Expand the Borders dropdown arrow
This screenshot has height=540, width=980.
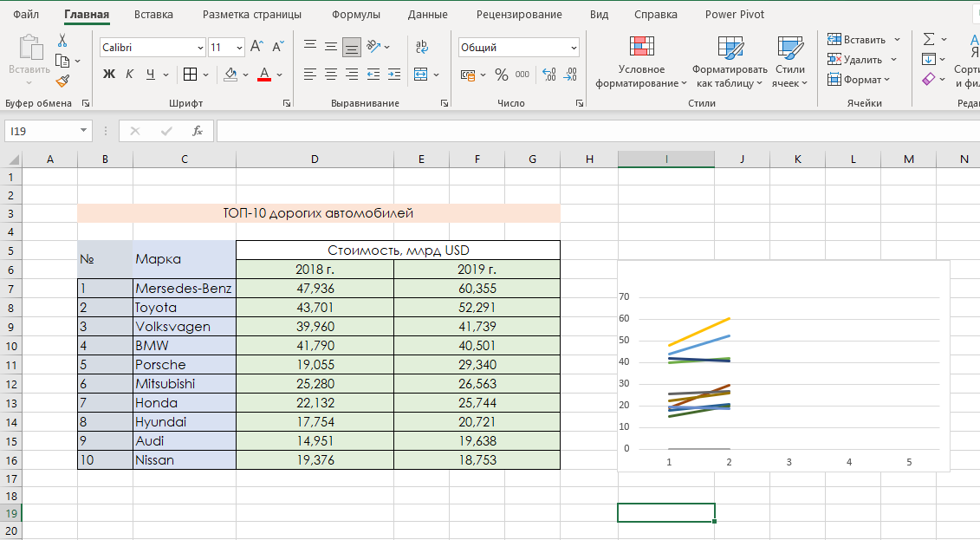(x=205, y=75)
